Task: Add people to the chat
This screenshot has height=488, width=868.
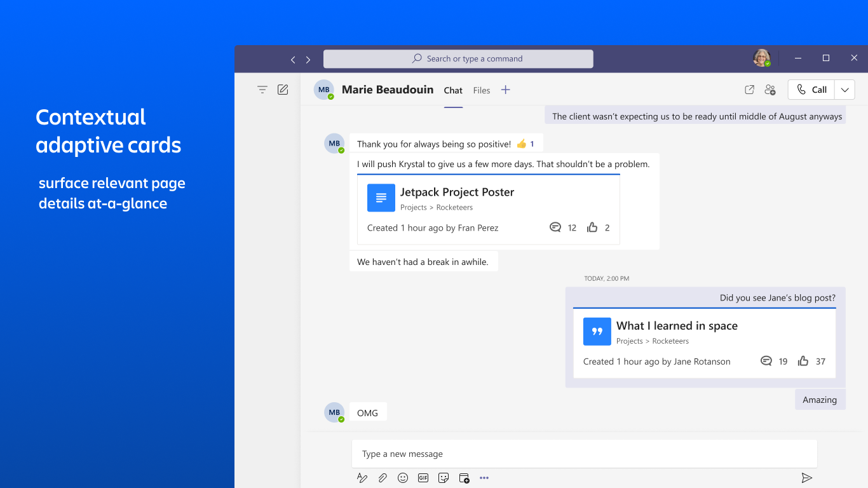Action: pos(770,90)
